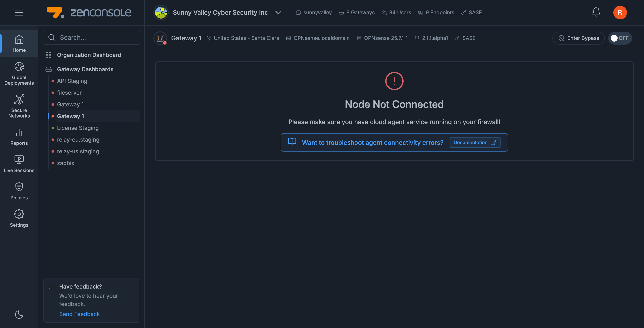Open Live Sessions in the sidebar
Image resolution: width=644 pixels, height=328 pixels.
tap(19, 164)
